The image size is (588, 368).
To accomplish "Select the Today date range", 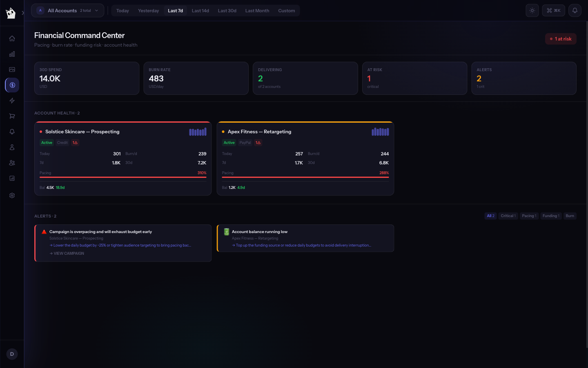I will coord(122,11).
